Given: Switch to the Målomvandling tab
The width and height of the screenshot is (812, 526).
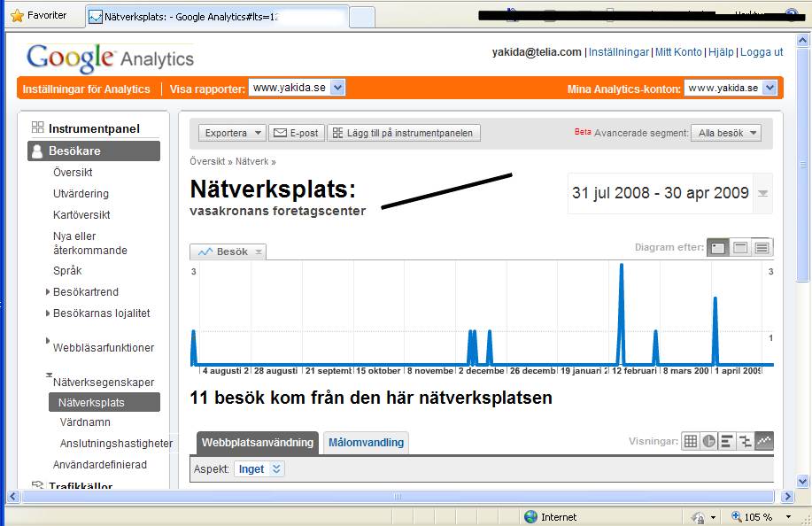Looking at the screenshot, I should pos(366,443).
